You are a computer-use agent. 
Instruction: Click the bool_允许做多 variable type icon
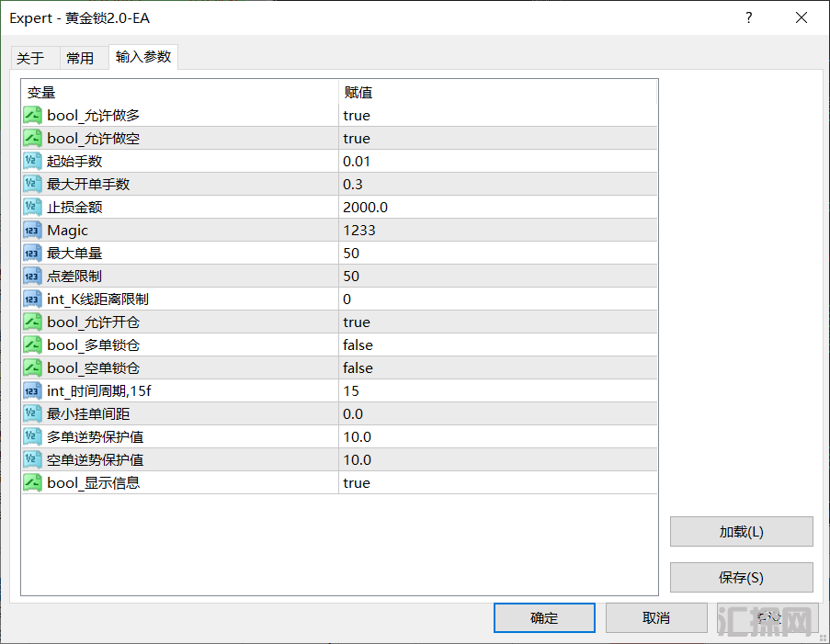(x=32, y=116)
